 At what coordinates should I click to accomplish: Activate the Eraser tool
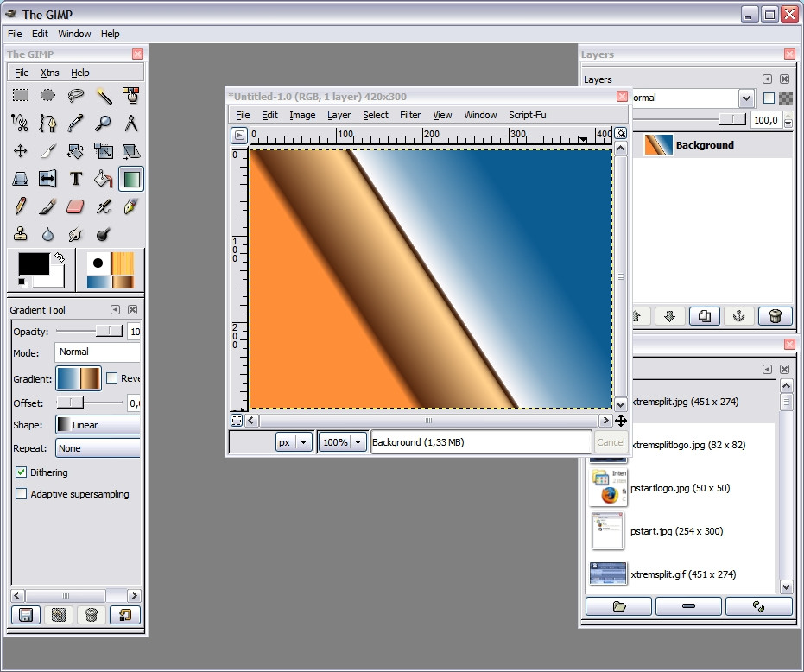point(76,206)
